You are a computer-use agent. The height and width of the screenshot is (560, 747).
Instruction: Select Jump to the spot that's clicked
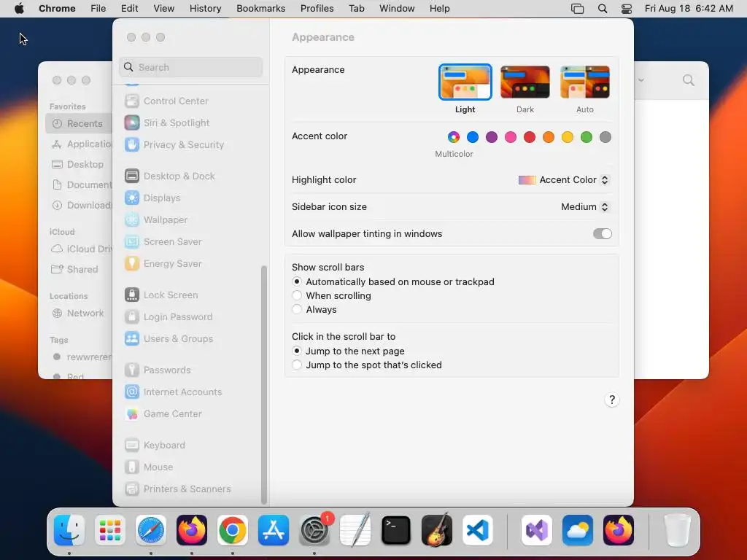297,365
